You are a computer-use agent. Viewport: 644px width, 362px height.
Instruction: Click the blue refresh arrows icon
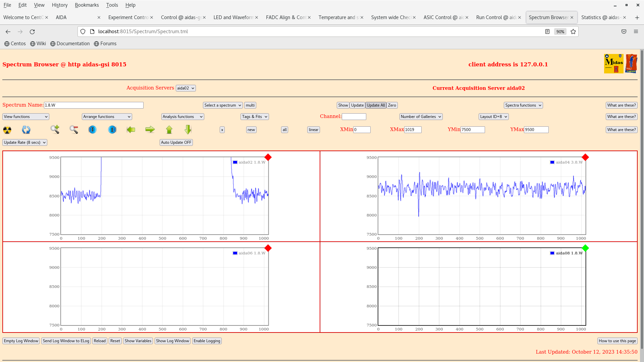point(26,130)
